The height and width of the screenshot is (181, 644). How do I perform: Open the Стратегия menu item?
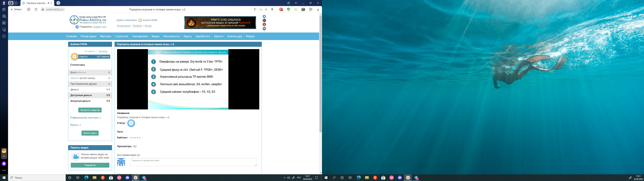point(121,36)
